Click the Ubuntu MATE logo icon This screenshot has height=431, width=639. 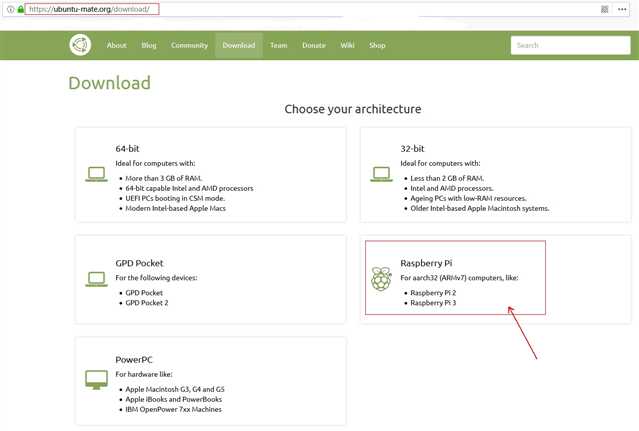click(80, 45)
